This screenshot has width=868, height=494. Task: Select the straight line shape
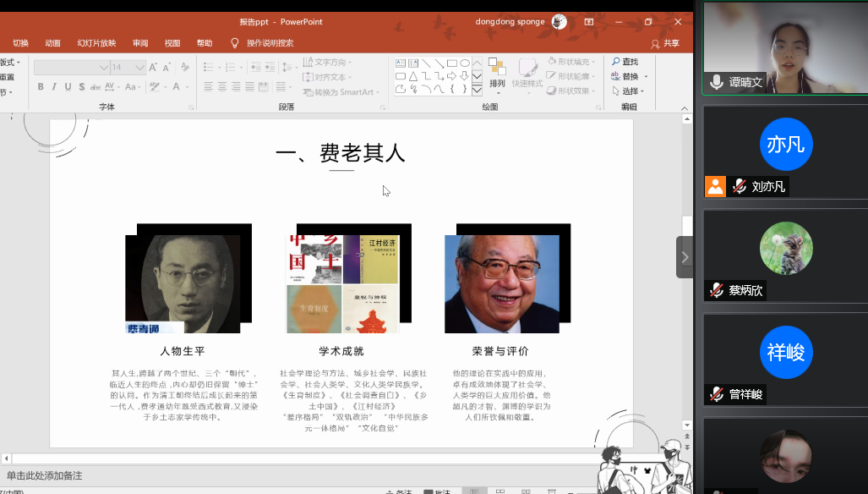pos(426,63)
